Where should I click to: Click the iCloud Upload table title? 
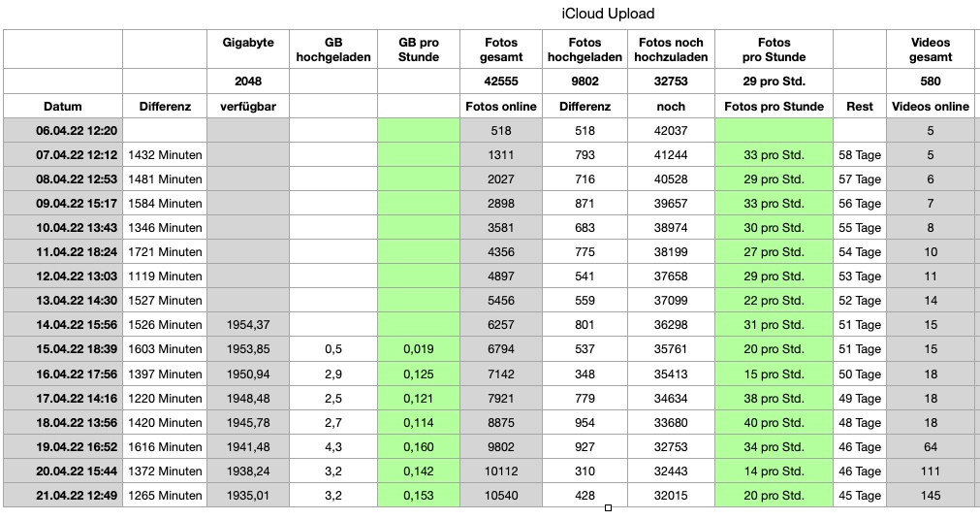608,14
